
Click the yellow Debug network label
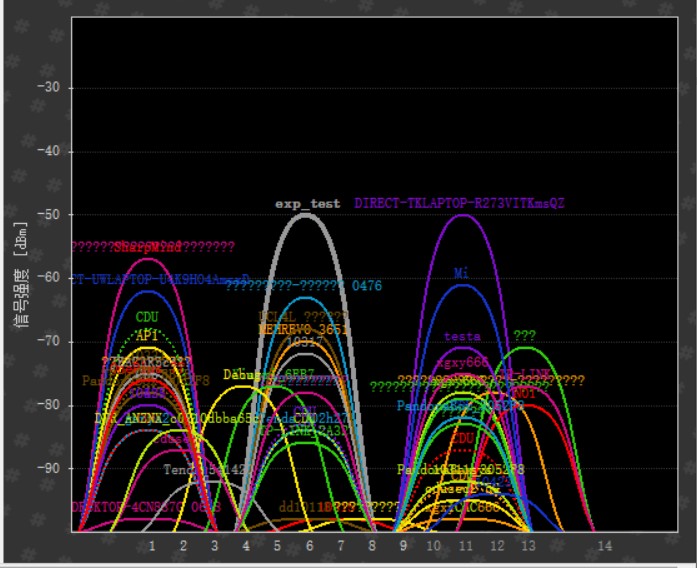242,374
